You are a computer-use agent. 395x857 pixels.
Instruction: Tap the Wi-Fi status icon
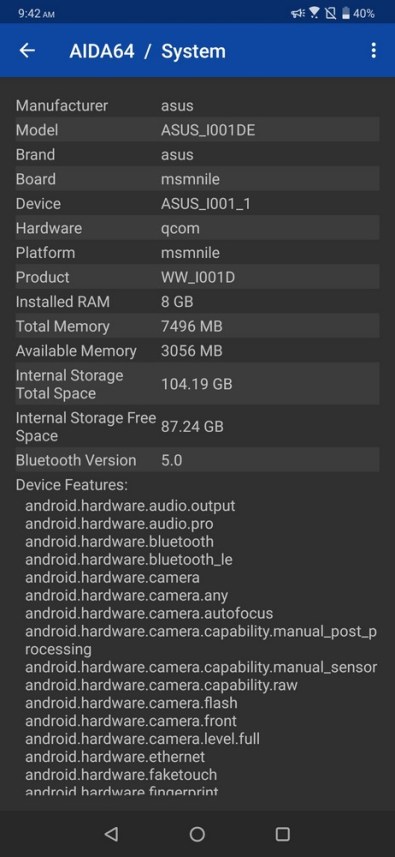[x=314, y=13]
